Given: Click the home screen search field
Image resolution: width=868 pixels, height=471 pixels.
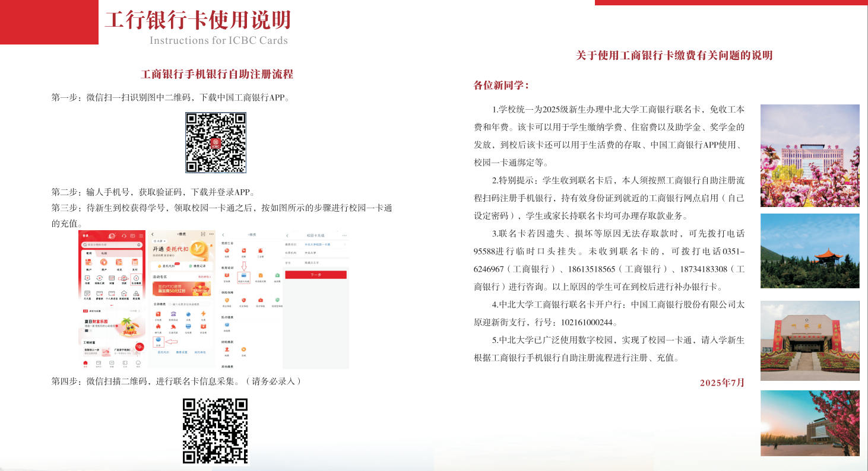Looking at the screenshot, I should 112,245.
